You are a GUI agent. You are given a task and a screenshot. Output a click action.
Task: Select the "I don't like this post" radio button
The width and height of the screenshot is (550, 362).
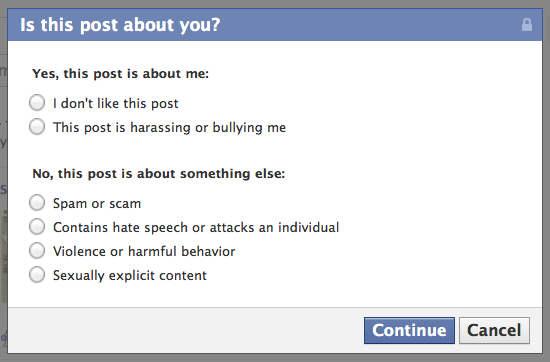tap(37, 103)
